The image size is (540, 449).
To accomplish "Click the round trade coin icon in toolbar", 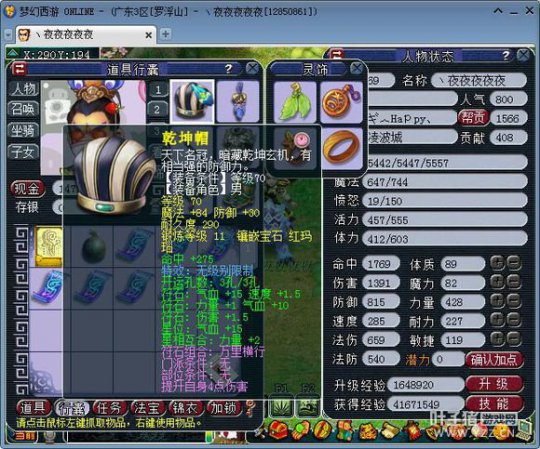I will point(322,430).
